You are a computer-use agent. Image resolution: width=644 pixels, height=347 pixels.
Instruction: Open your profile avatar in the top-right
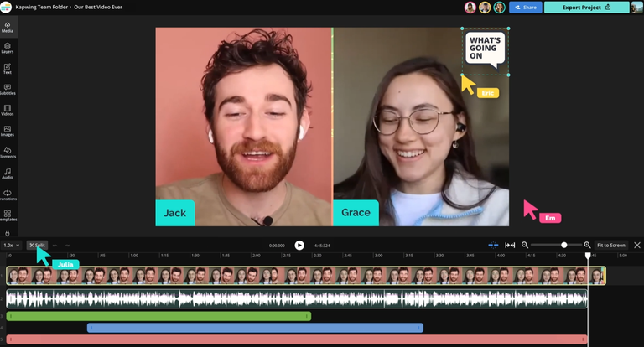tap(637, 8)
